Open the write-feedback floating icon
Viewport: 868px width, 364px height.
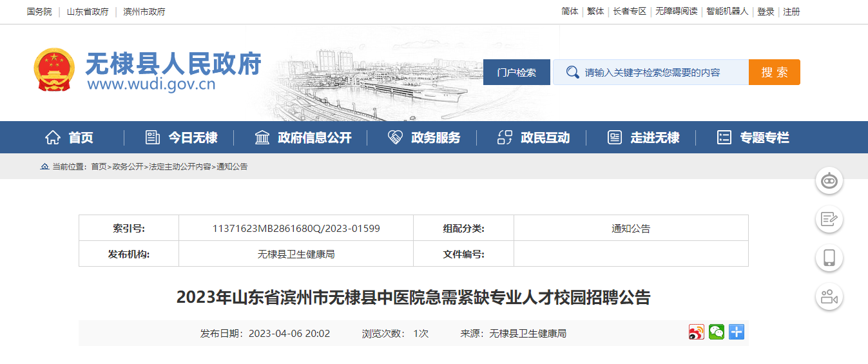point(829,220)
